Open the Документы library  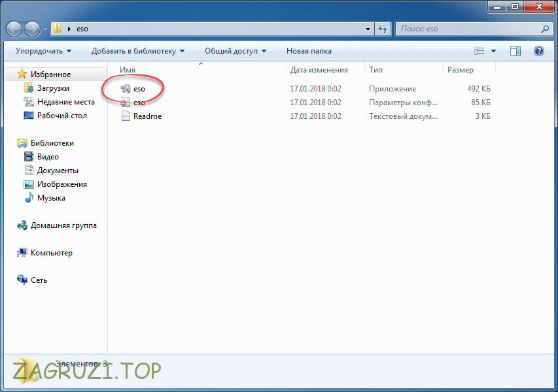(58, 171)
